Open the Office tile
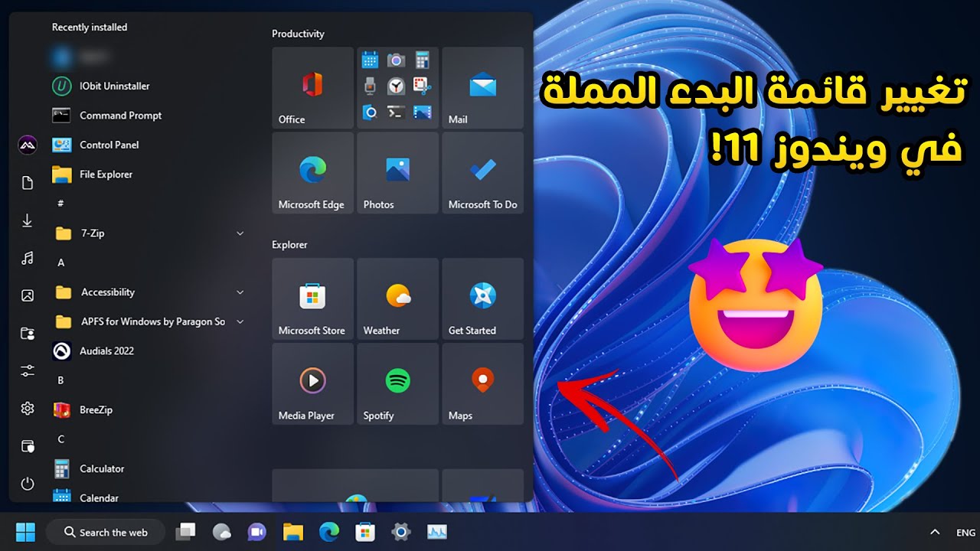 [312, 87]
